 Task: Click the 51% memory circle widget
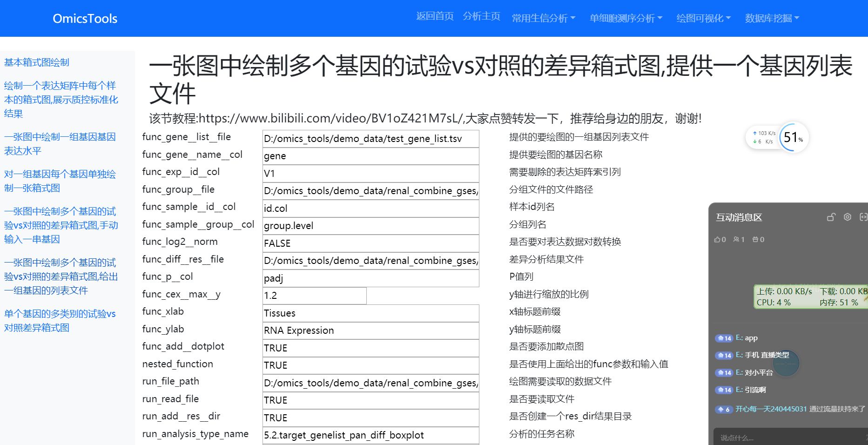click(794, 137)
